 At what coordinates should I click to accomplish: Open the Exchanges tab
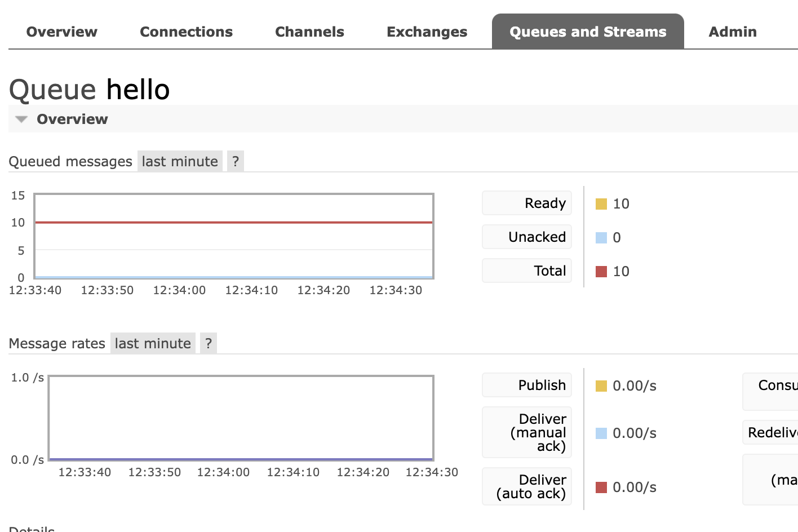point(427,32)
